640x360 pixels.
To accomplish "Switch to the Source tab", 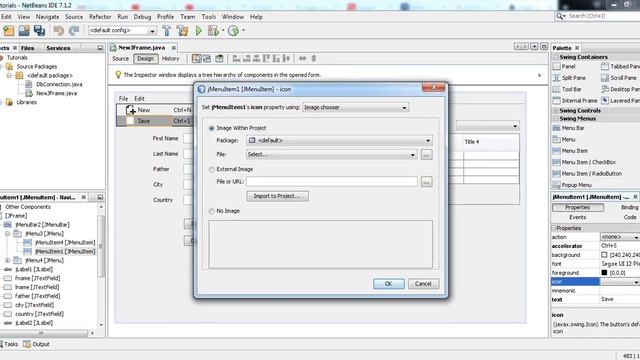I will click(120, 59).
